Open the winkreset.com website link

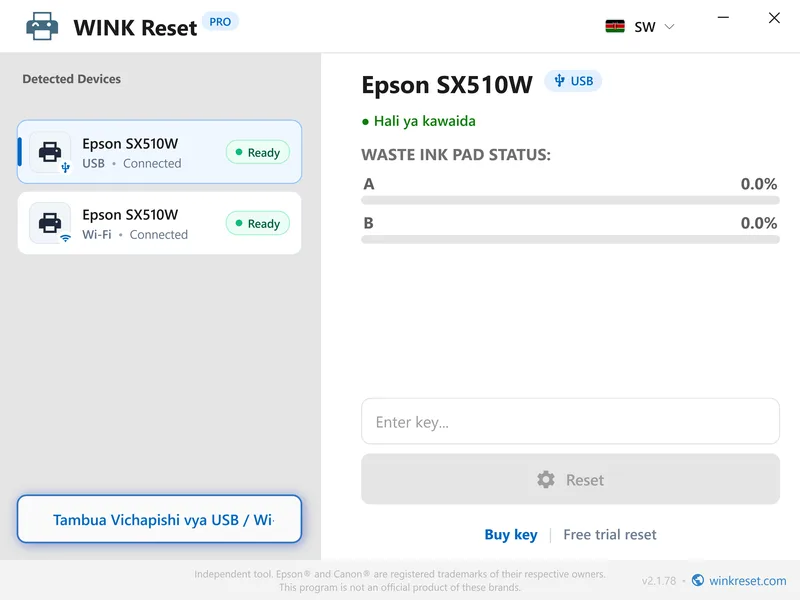click(747, 581)
